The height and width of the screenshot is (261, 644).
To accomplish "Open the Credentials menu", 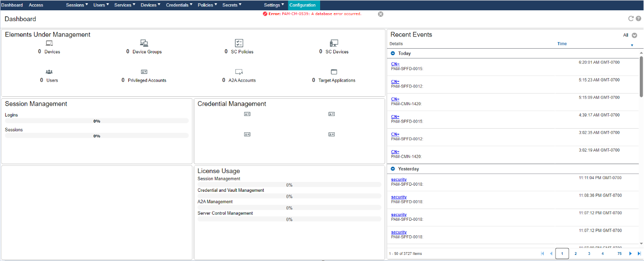I will [179, 5].
